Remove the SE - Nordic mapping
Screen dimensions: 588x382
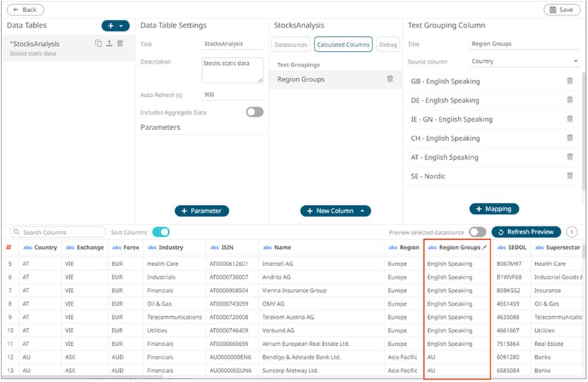[x=570, y=175]
